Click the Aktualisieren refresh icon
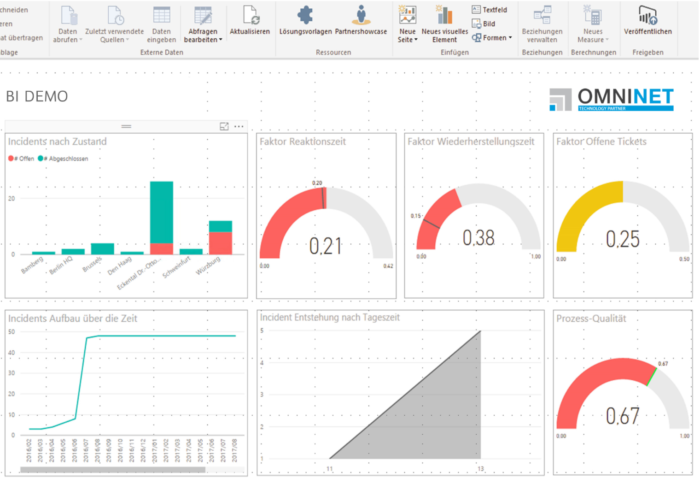The width and height of the screenshot is (700, 484). pyautogui.click(x=250, y=15)
